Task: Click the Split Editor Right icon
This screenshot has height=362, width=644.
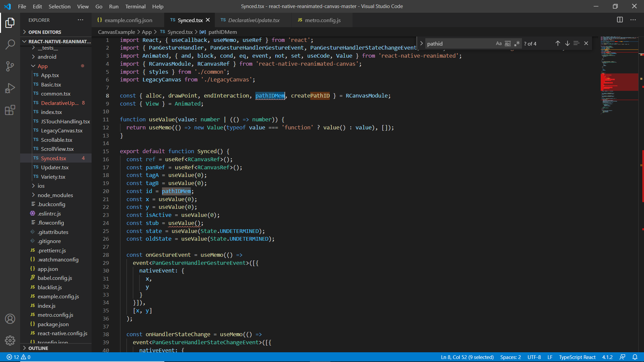Action: click(620, 20)
